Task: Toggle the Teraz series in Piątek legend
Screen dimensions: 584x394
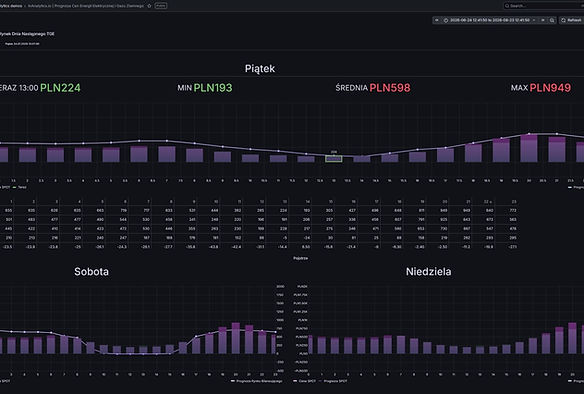Action: 19,187
